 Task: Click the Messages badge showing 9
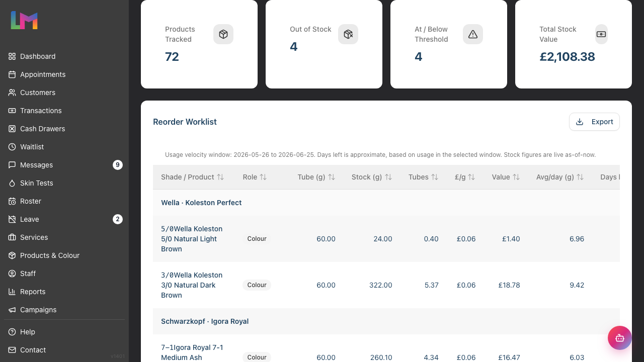(x=118, y=165)
